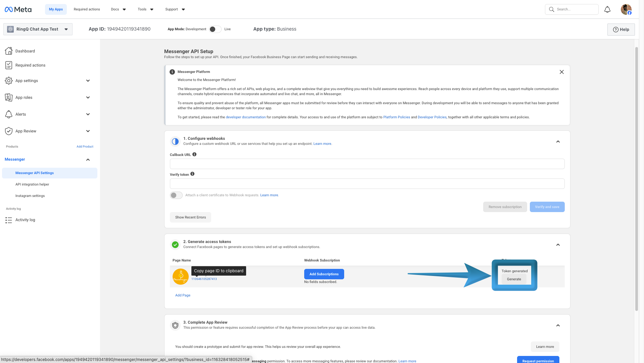Screen dimensions: 644x363
Task: Click the RingQ app gear icon
Action: 10,29
